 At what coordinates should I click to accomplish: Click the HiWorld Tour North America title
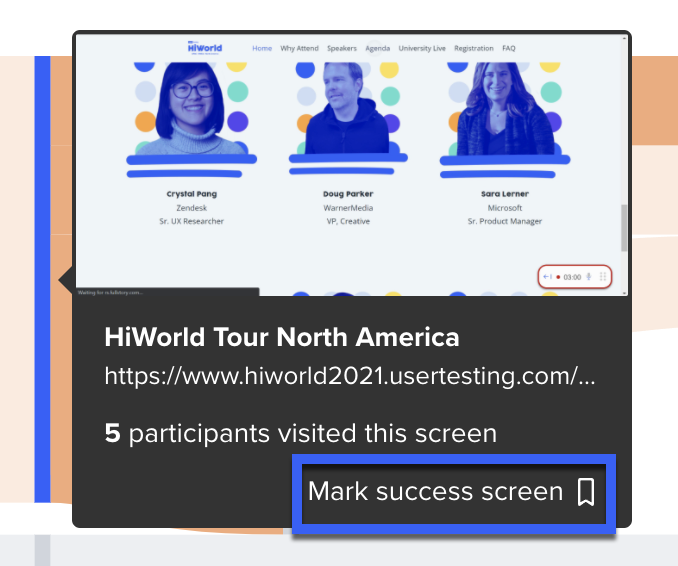(x=282, y=337)
